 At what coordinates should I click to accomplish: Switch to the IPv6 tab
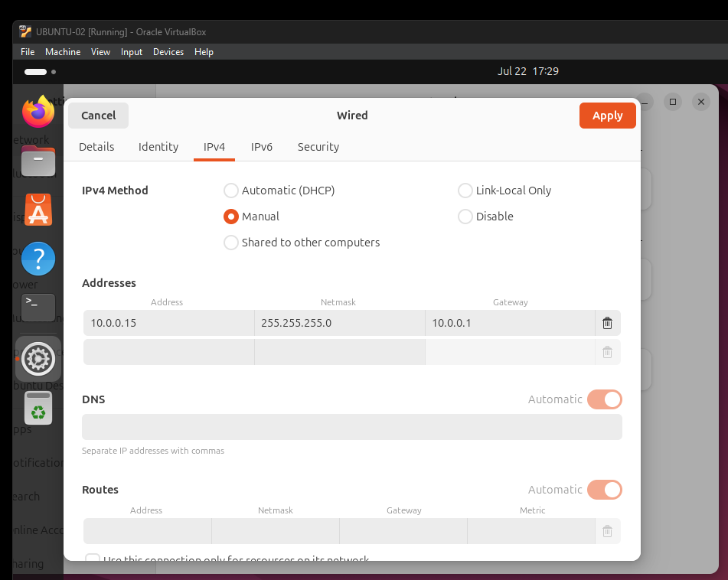coord(262,147)
